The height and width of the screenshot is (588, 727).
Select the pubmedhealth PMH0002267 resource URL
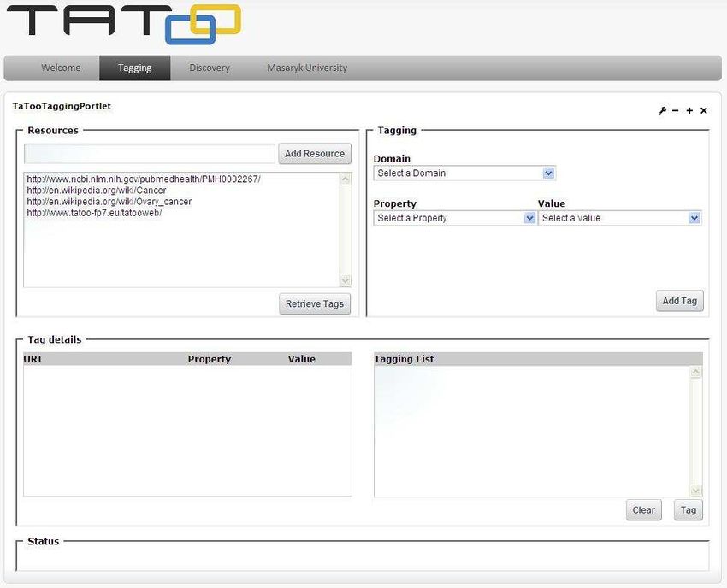(144, 179)
